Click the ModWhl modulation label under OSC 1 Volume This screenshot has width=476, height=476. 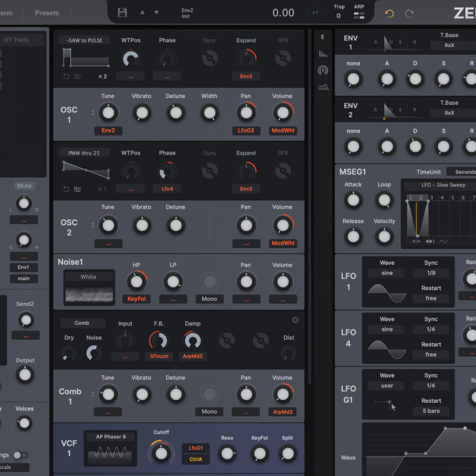[x=283, y=130]
